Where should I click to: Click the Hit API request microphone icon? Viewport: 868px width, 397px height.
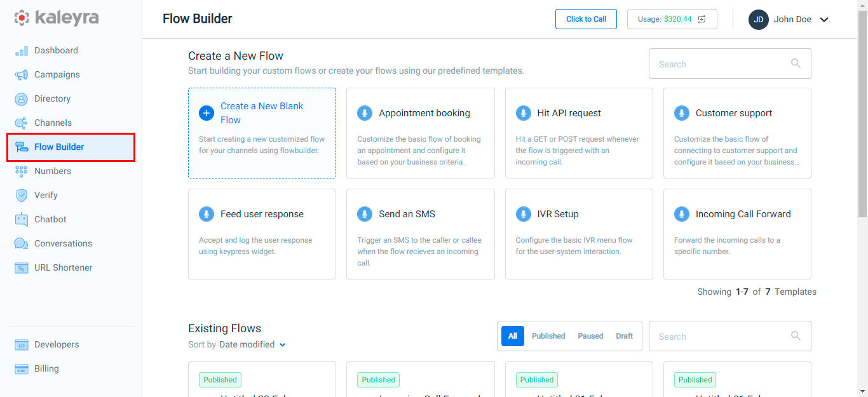tap(523, 113)
